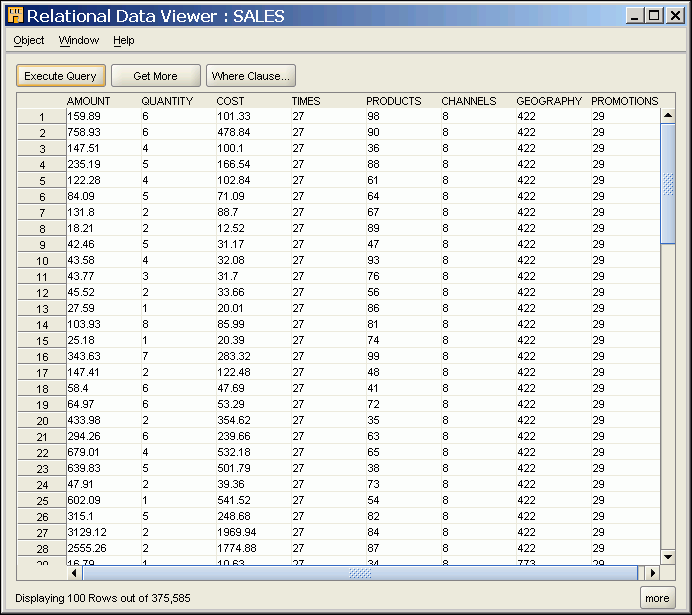Click the amount cell 42.46

pos(104,244)
